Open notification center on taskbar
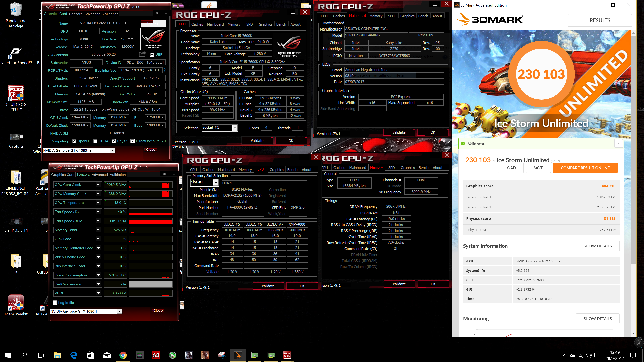The image size is (644, 362). coord(633,355)
